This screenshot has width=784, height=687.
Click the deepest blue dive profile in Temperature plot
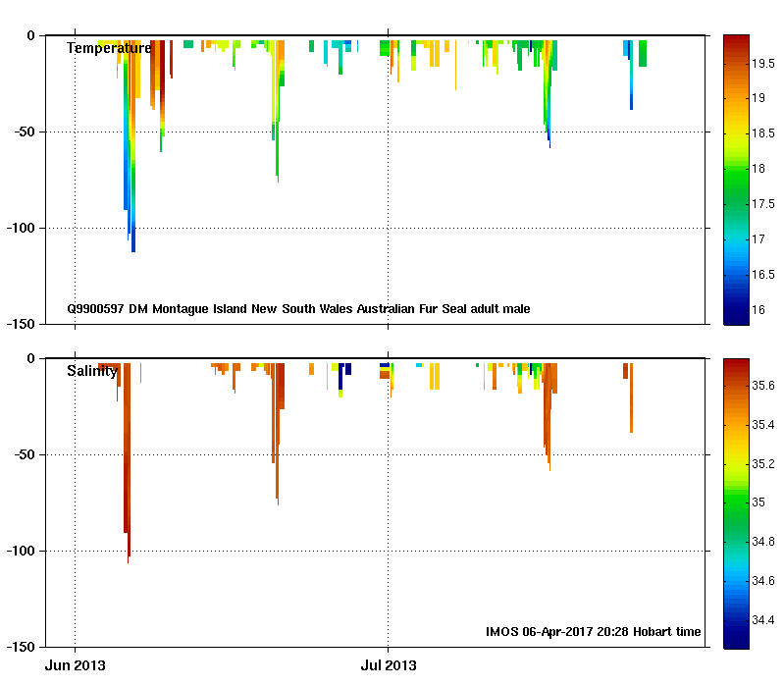tap(133, 146)
